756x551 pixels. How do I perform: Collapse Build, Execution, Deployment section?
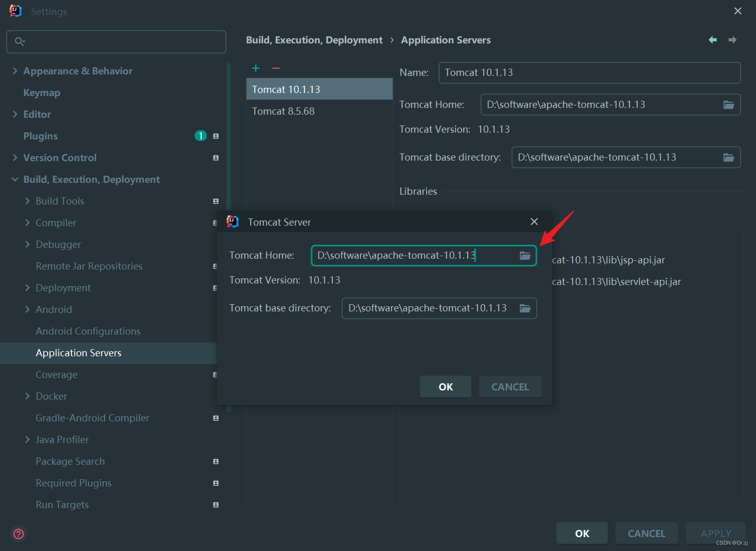click(15, 179)
